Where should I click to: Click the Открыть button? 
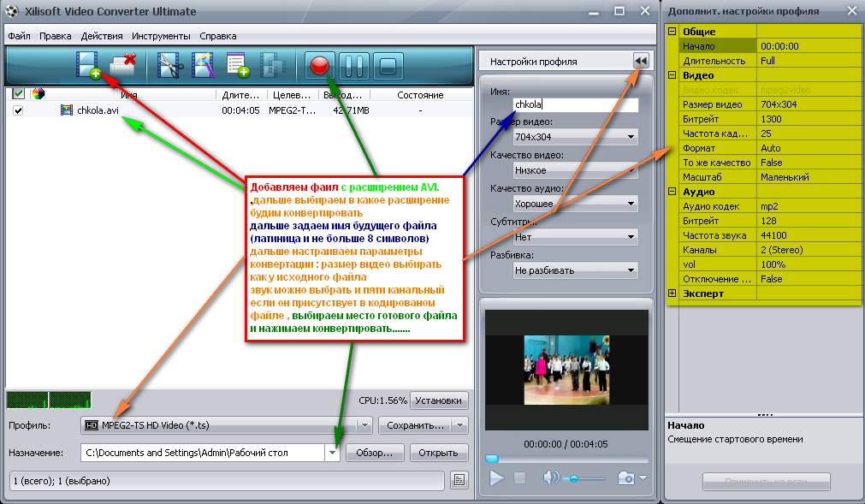coord(438,453)
